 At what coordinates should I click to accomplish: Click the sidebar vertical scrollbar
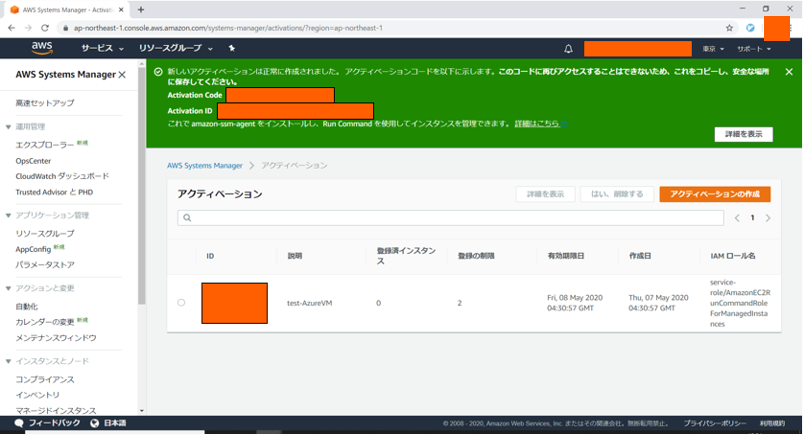[x=142, y=184]
